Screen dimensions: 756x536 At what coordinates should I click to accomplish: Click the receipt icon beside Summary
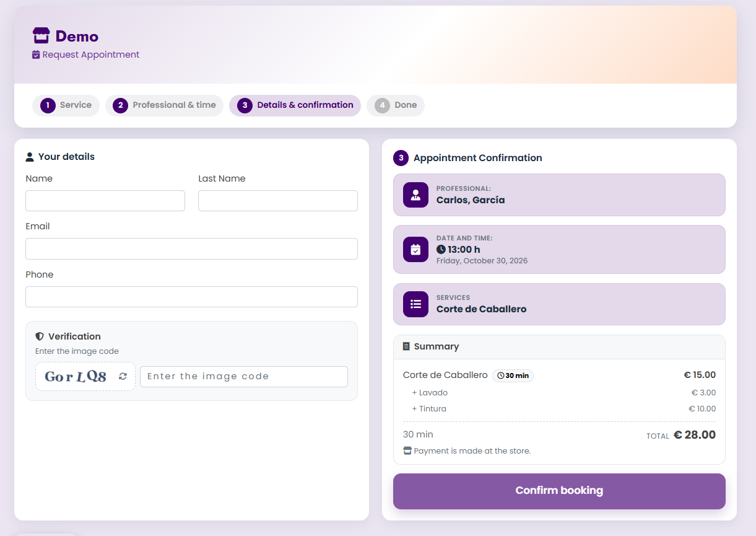(406, 346)
